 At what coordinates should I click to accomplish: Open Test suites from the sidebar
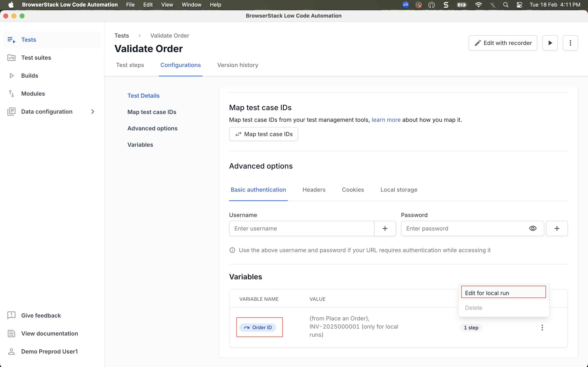36,58
